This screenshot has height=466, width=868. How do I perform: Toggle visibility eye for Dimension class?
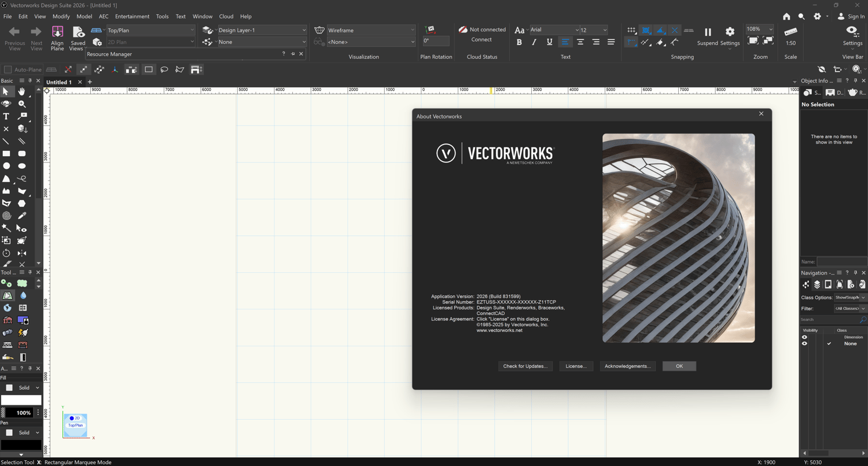[x=804, y=337]
